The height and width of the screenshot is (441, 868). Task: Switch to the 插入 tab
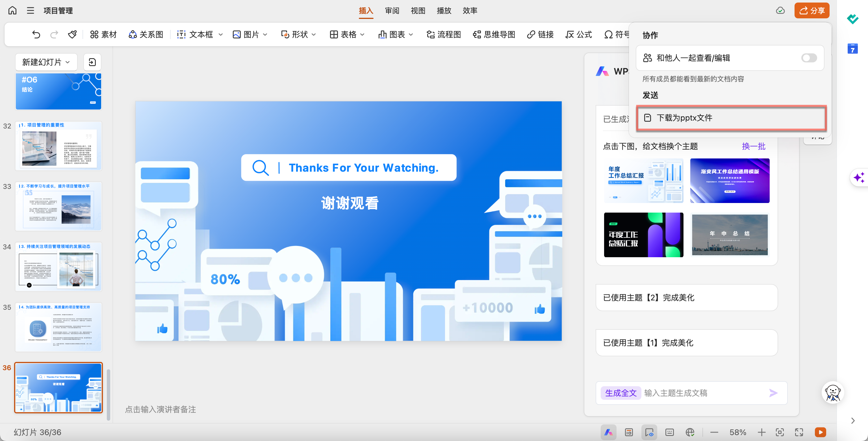click(366, 11)
